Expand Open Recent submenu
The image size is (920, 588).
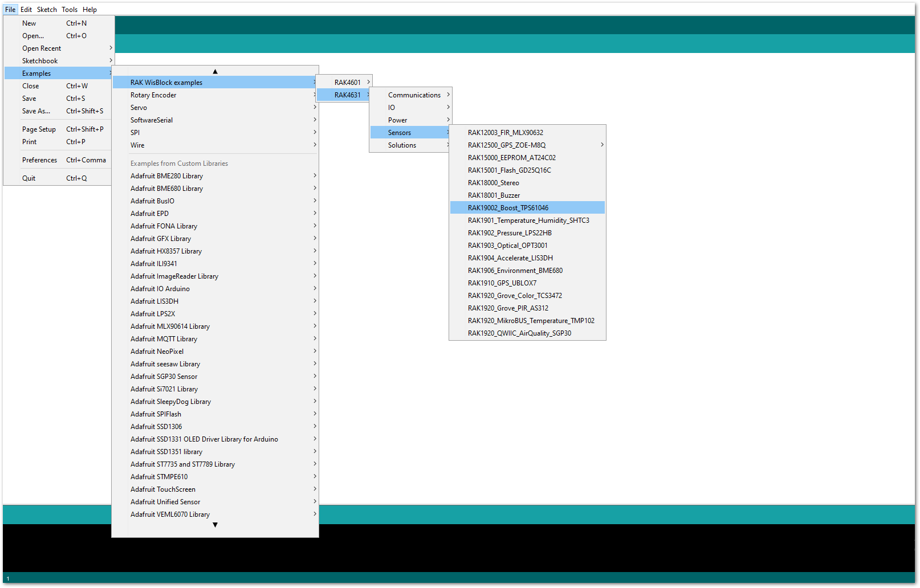coord(59,48)
